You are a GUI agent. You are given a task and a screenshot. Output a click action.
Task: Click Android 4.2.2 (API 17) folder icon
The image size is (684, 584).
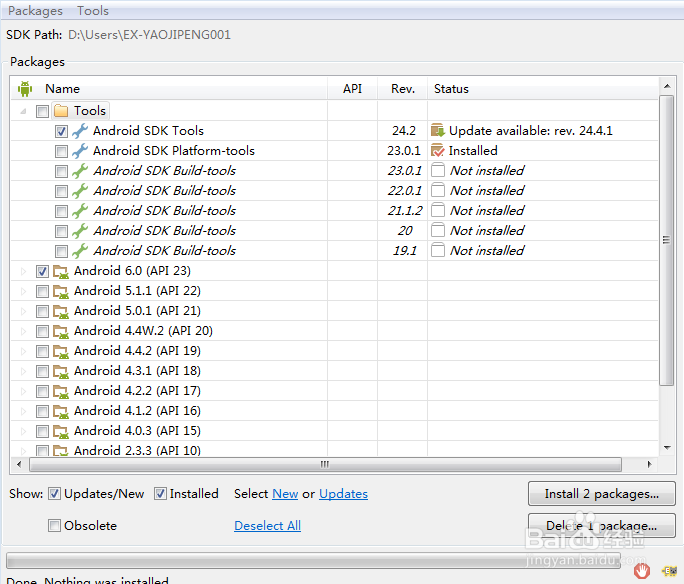click(x=61, y=392)
